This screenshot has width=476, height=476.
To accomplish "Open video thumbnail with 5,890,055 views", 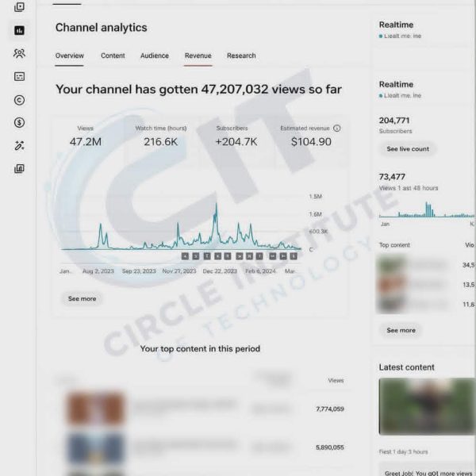I will pos(96,449).
